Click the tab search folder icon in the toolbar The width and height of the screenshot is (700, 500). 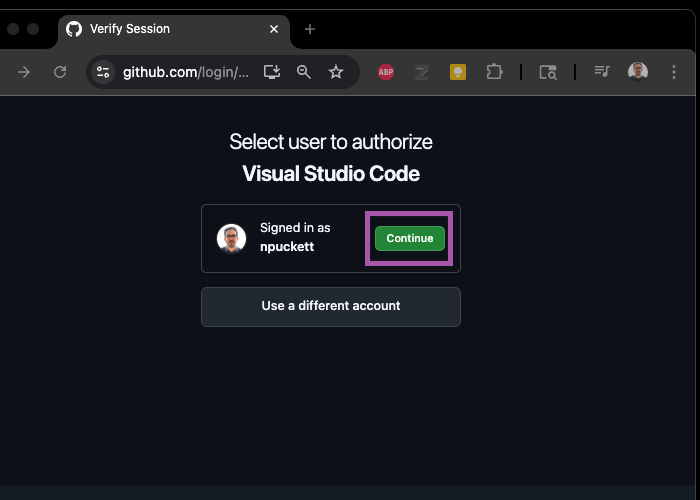548,72
